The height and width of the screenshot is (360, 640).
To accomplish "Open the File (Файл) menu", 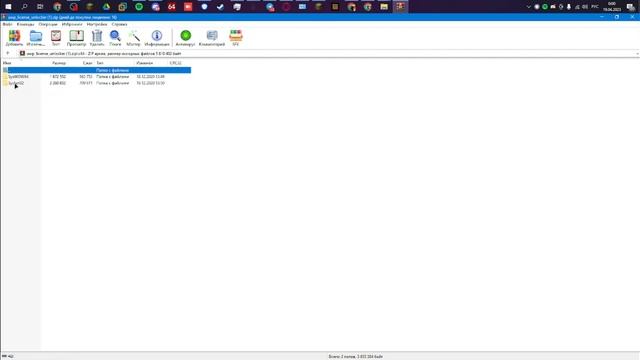I will [x=7, y=24].
